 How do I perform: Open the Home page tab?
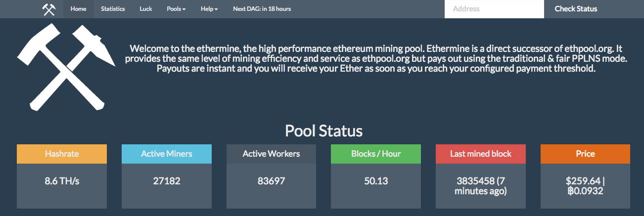tap(78, 9)
